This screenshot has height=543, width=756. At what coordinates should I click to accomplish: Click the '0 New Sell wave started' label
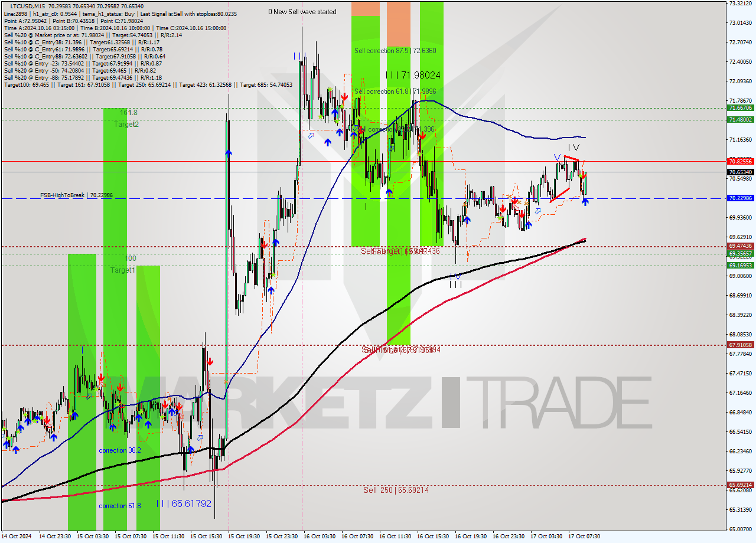click(x=302, y=12)
